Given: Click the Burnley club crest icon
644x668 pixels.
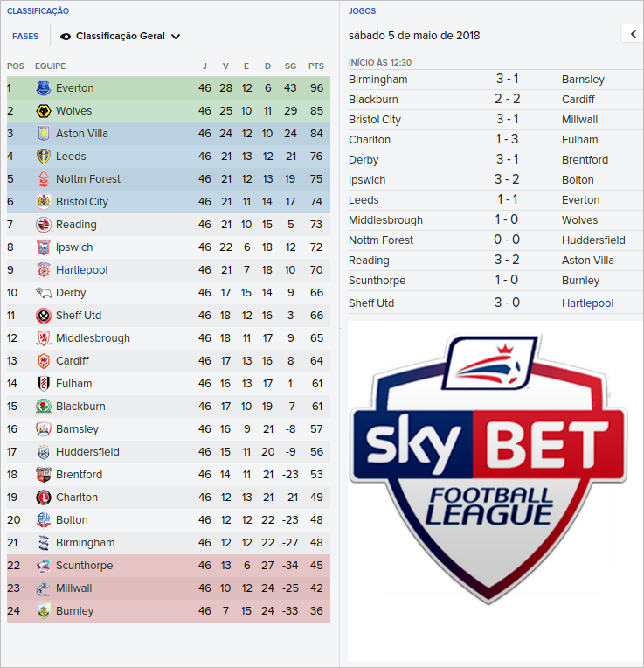Looking at the screenshot, I should click(44, 611).
